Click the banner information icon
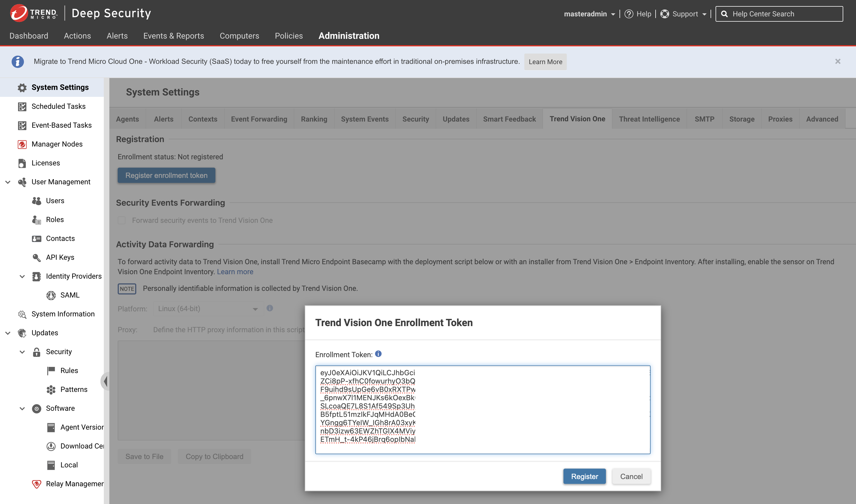Screen dimensions: 856x504 point(18,61)
